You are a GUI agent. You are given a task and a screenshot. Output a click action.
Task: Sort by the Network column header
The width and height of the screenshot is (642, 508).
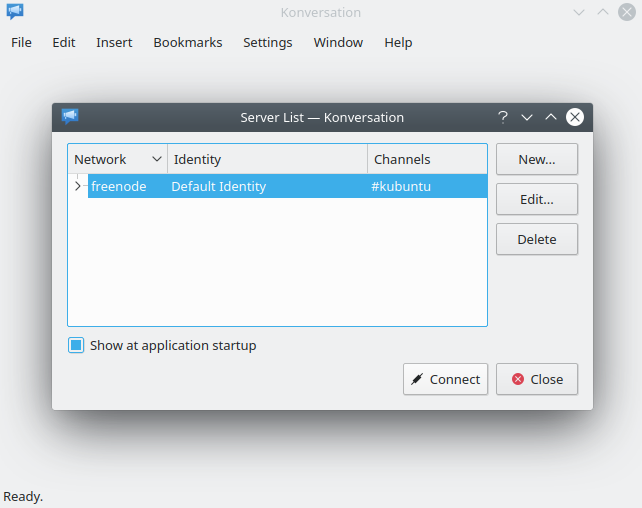pos(117,159)
